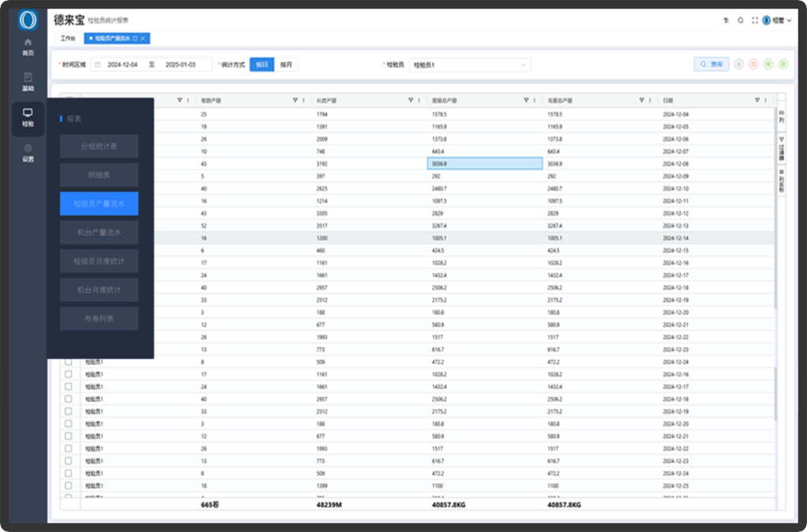The height and width of the screenshot is (532, 807).
Task: Click the green circular button next to the red one
Action: (768, 65)
